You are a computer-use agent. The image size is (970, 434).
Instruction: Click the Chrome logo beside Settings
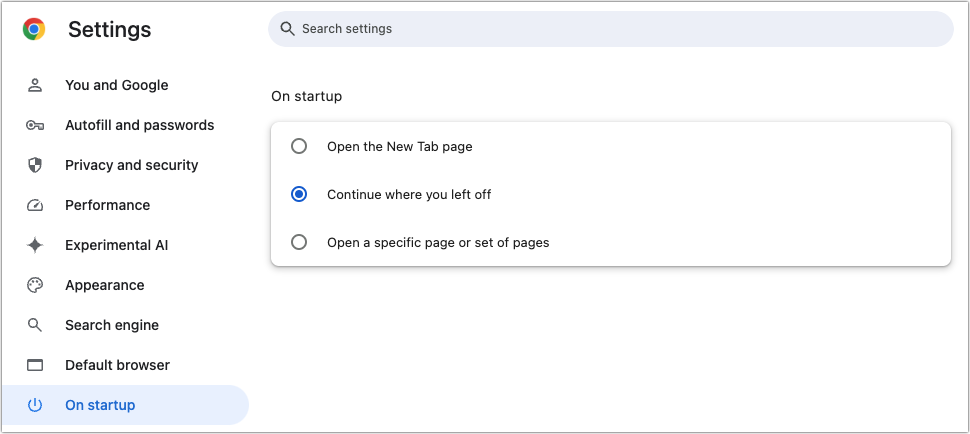pos(34,30)
